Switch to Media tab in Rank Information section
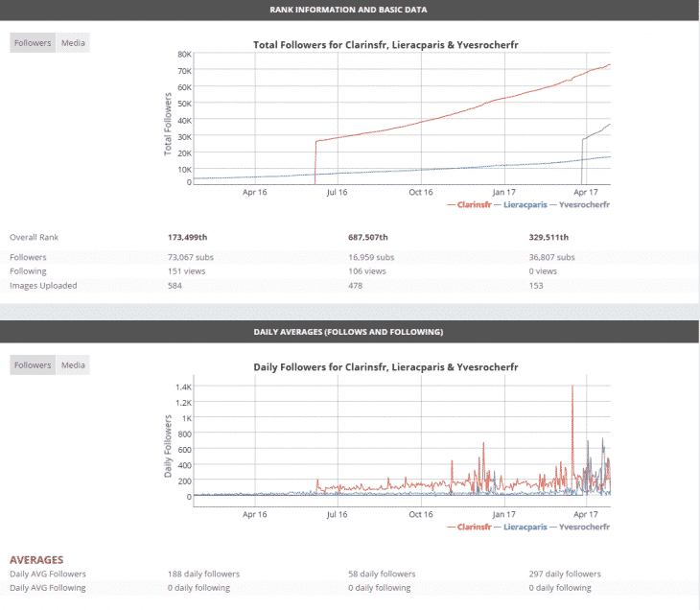 (73, 43)
